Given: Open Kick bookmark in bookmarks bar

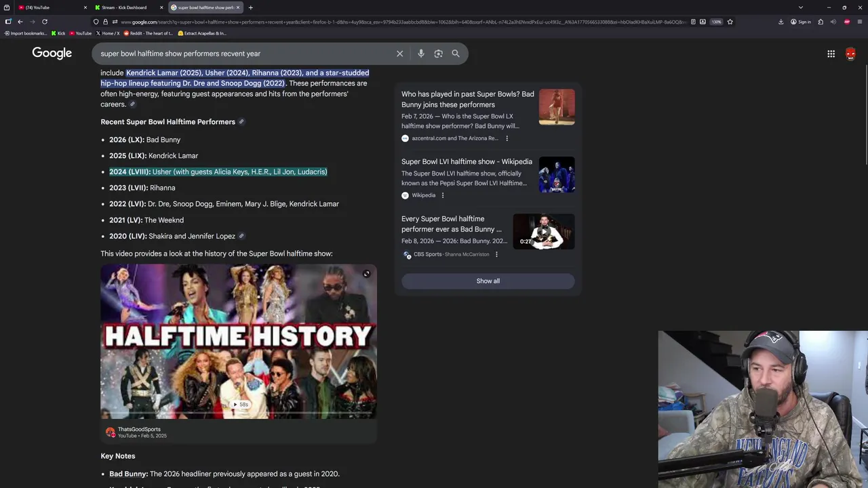Looking at the screenshot, I should coord(58,33).
